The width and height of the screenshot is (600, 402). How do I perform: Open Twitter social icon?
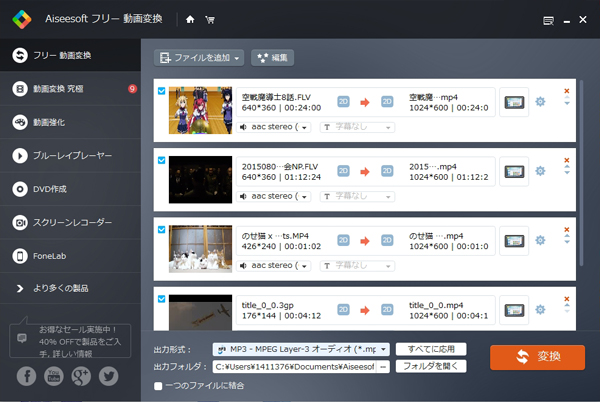point(109,376)
